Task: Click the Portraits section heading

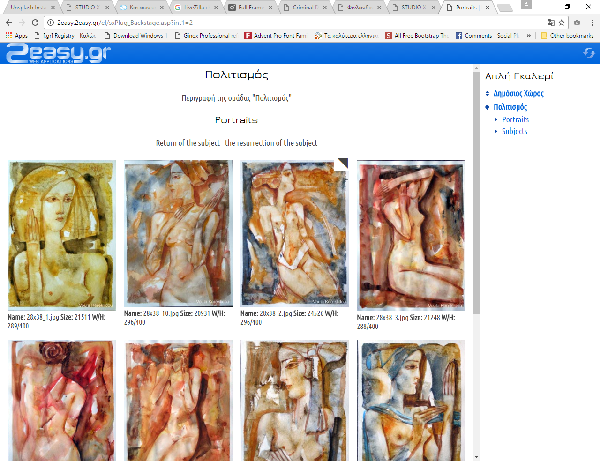Action: pyautogui.click(x=236, y=120)
